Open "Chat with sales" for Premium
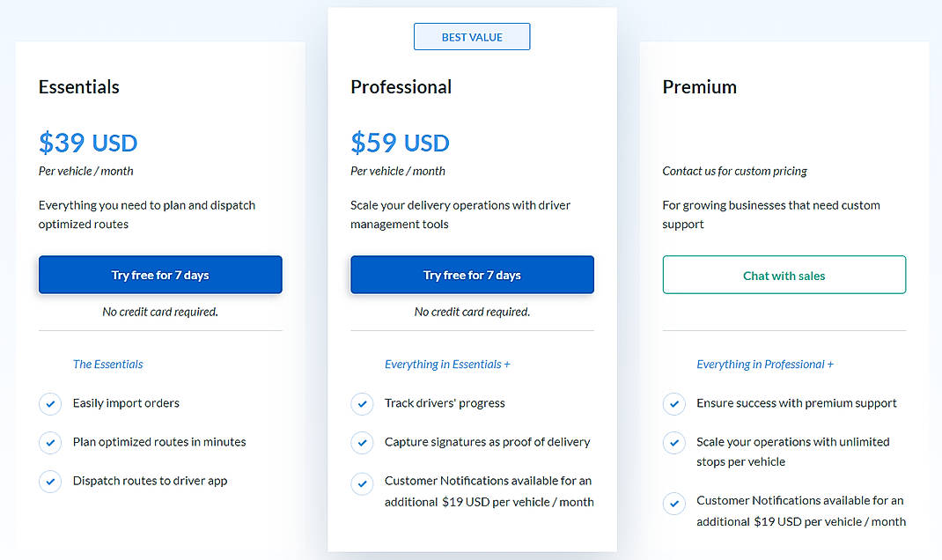This screenshot has width=942, height=560. (784, 274)
